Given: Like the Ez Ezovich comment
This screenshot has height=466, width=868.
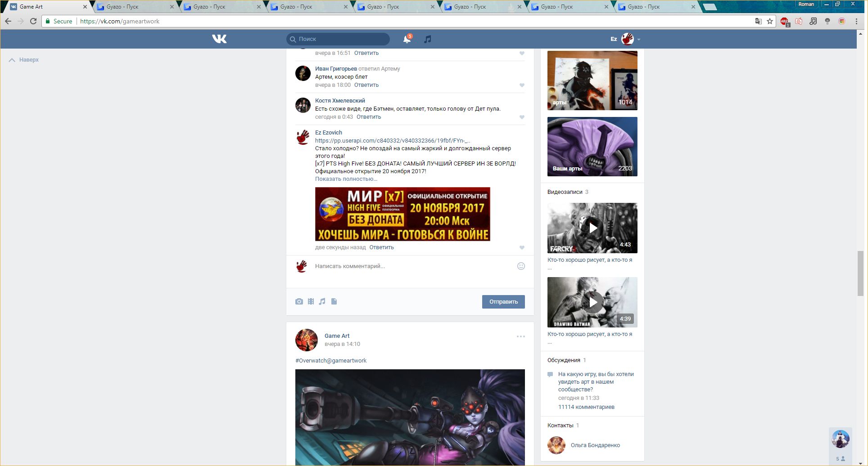Looking at the screenshot, I should click(x=522, y=247).
